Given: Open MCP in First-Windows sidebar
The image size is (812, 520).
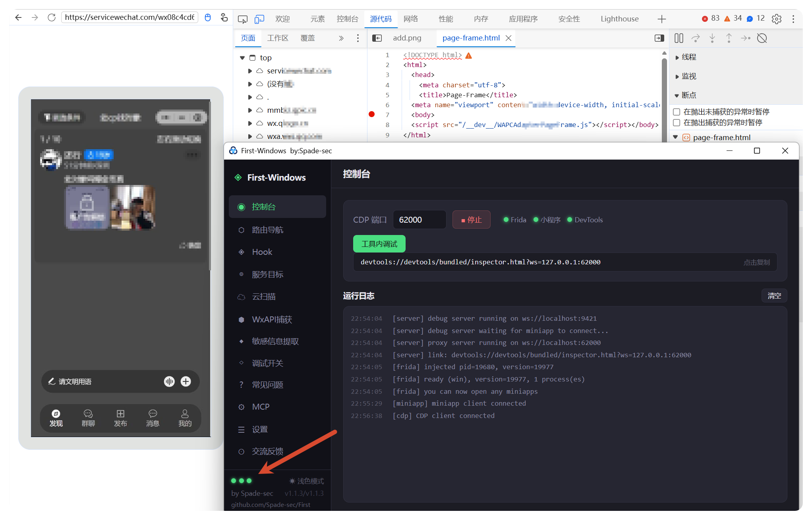Looking at the screenshot, I should point(277,407).
